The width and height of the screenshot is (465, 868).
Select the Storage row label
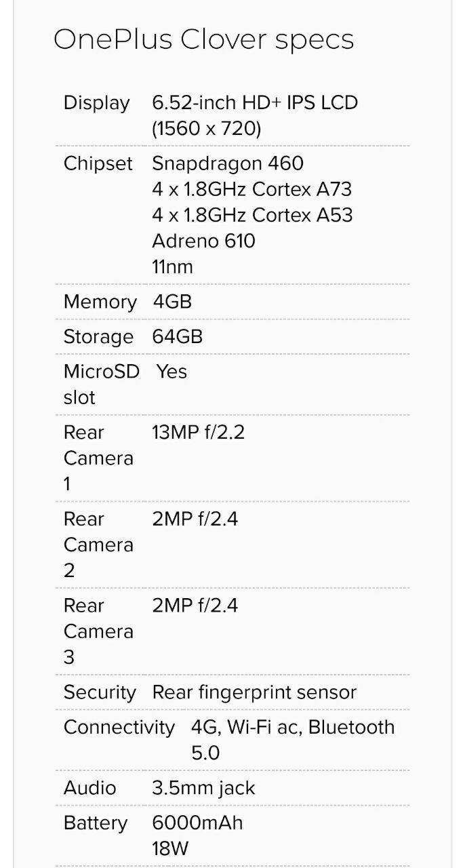(98, 337)
